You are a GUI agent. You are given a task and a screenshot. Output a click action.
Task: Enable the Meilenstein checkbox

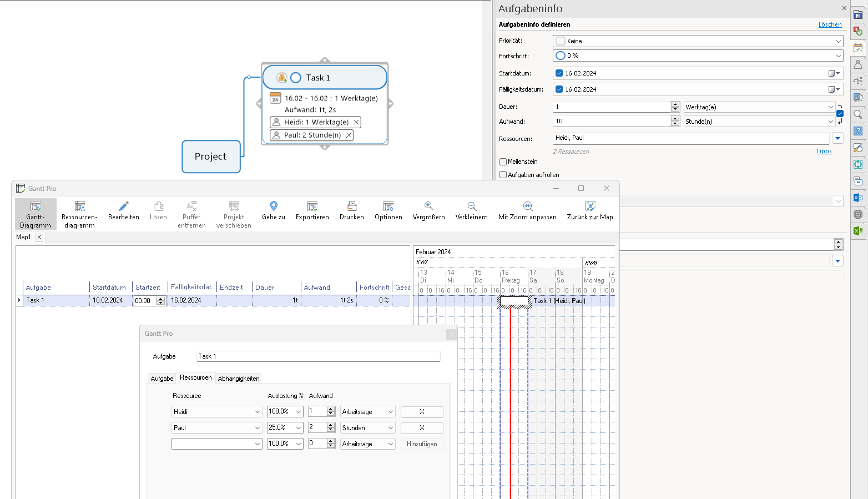[503, 162]
